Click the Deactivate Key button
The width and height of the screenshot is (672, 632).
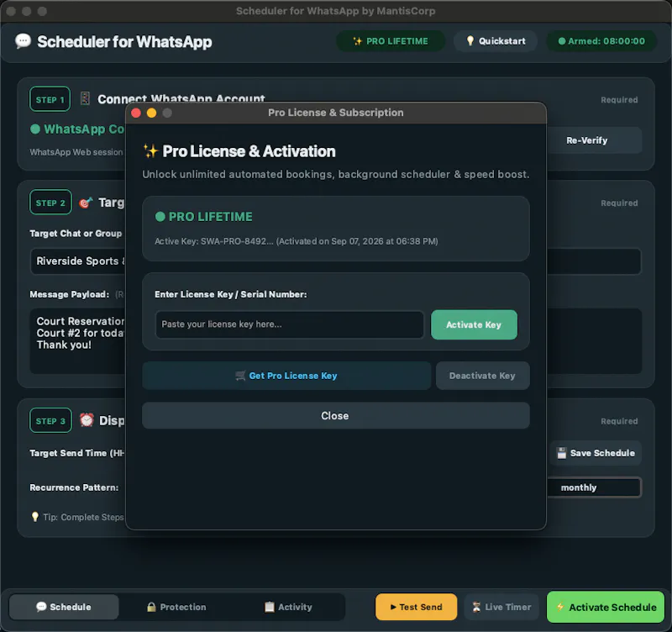pyautogui.click(x=482, y=376)
